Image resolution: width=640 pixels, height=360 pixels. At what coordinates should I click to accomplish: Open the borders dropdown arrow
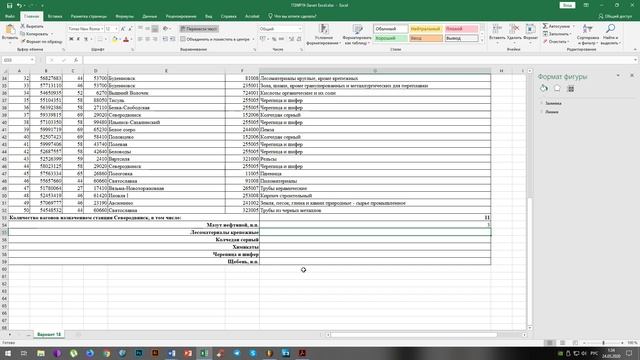click(x=105, y=40)
